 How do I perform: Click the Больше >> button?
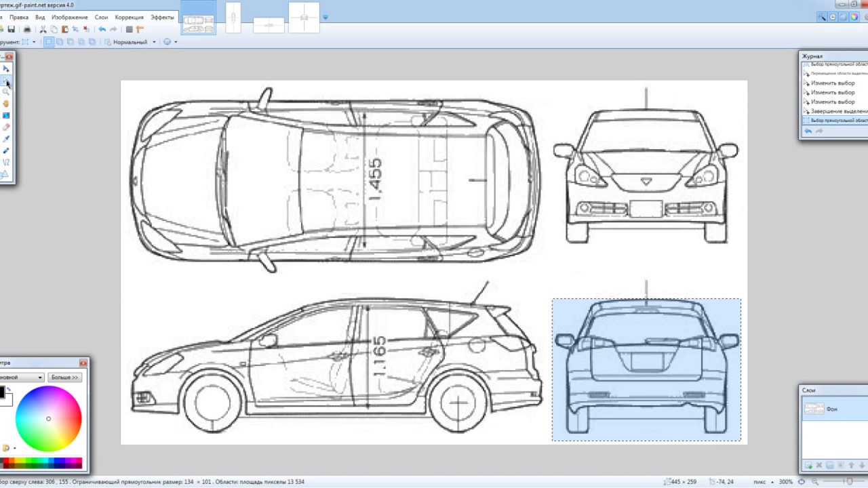[x=65, y=377]
